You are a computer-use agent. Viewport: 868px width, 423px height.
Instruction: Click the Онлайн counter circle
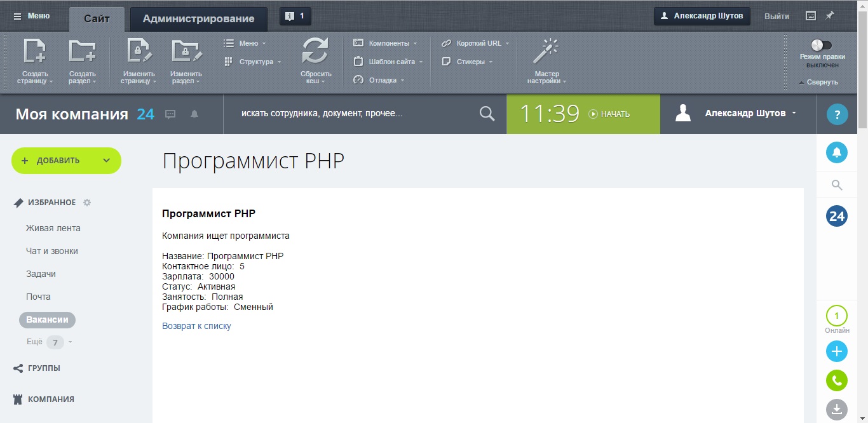(x=837, y=316)
